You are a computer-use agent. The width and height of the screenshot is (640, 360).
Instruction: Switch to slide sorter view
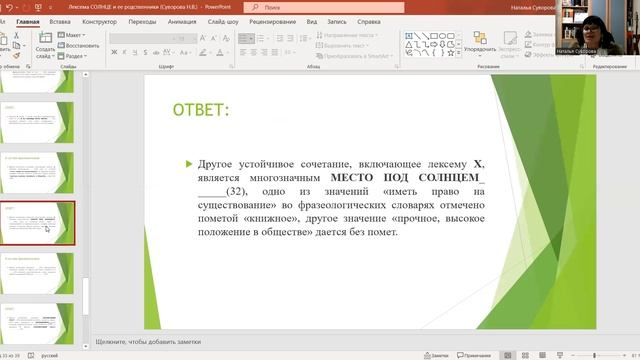pos(525,356)
